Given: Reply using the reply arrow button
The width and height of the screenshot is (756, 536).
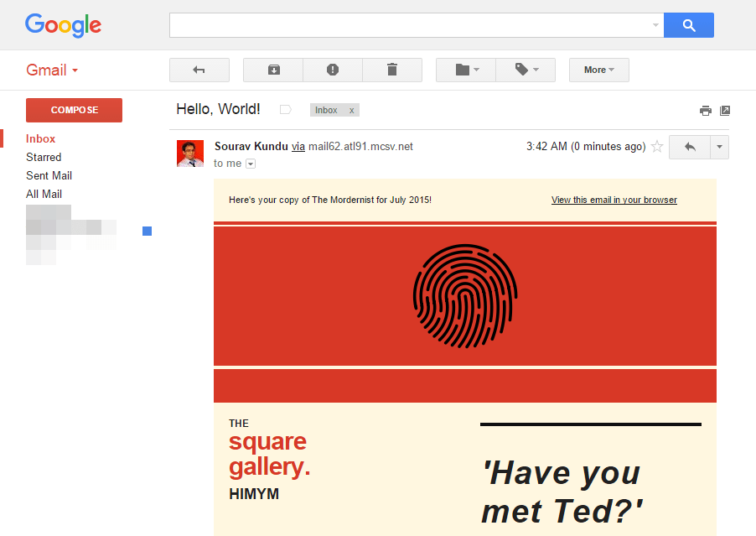Looking at the screenshot, I should (690, 147).
